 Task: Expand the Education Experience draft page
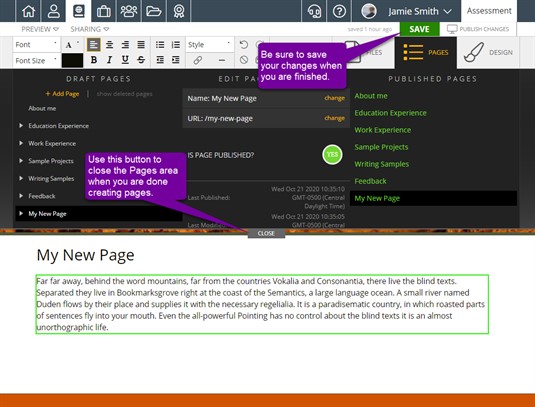click(21, 126)
